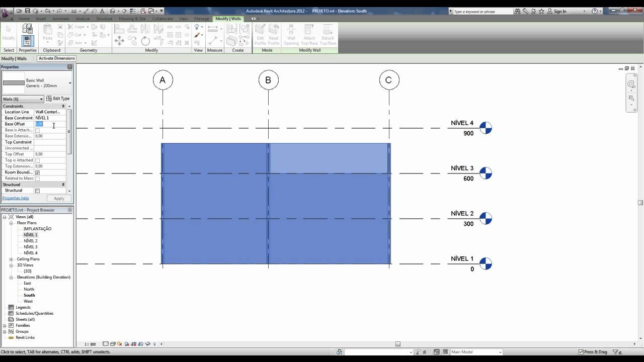
Task: Open the Manage ribbon tab
Action: click(201, 19)
